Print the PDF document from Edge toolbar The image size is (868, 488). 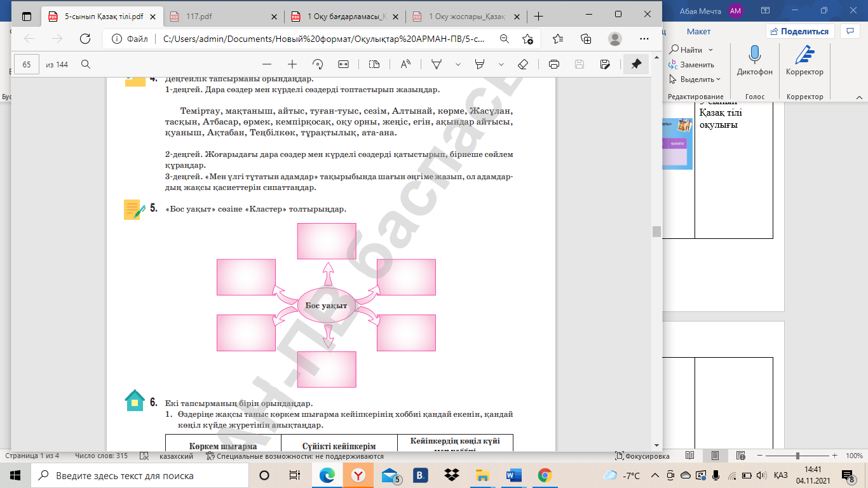pyautogui.click(x=553, y=64)
